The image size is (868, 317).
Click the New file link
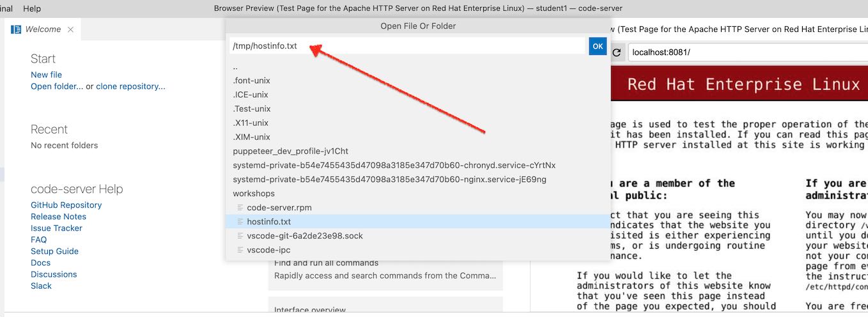tap(46, 75)
